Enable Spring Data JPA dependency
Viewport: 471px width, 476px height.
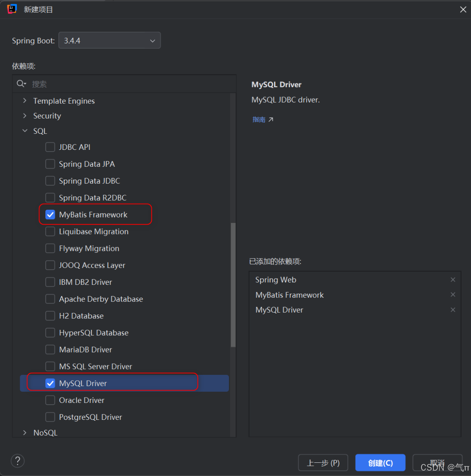point(50,164)
